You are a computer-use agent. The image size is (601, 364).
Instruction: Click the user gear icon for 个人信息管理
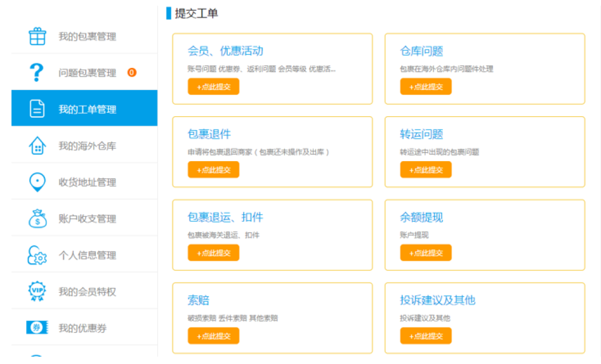click(x=37, y=255)
